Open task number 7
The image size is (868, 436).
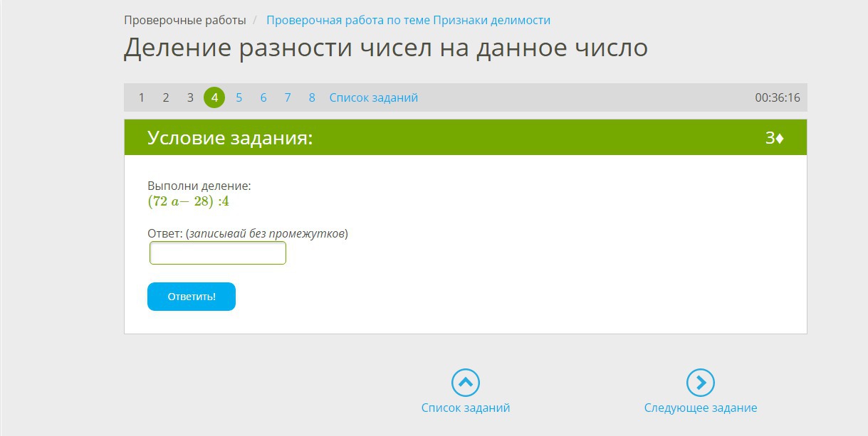point(288,97)
